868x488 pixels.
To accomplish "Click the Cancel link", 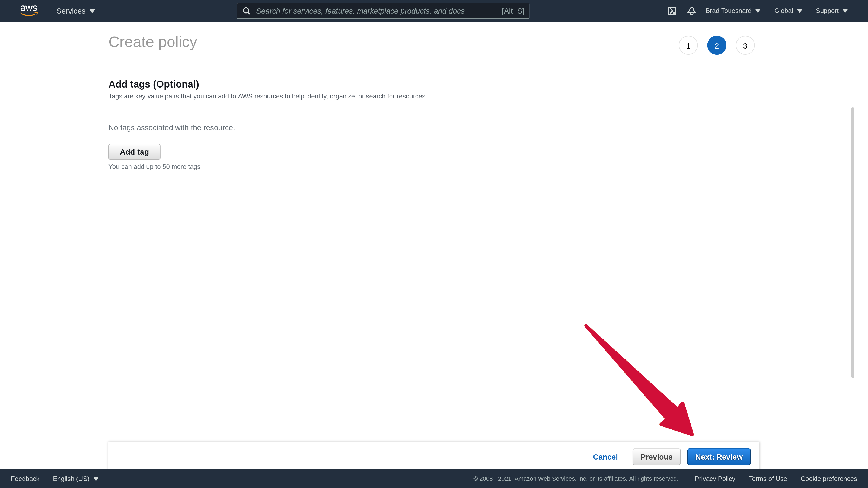I will pyautogui.click(x=605, y=457).
